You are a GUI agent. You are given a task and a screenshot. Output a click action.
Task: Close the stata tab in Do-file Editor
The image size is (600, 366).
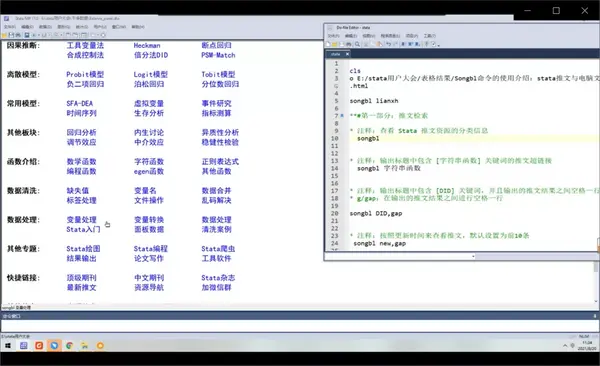pyautogui.click(x=347, y=54)
